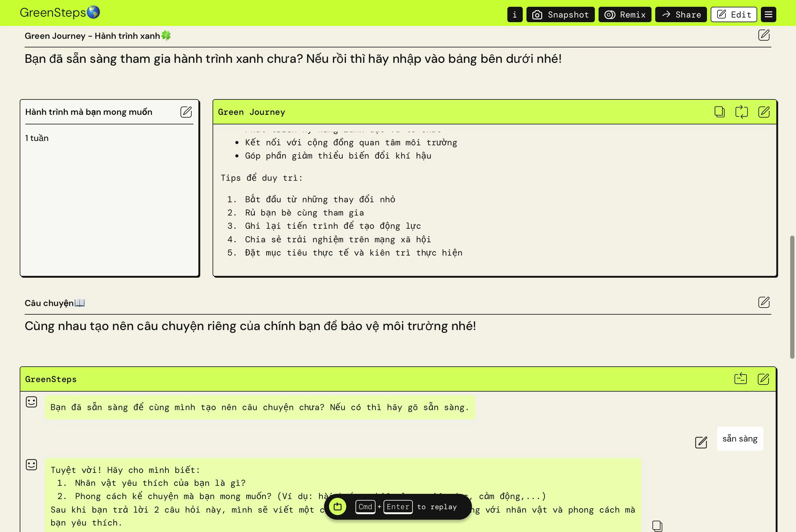
Task: Click the second chat avatar smiley icon
Action: [x=31, y=465]
